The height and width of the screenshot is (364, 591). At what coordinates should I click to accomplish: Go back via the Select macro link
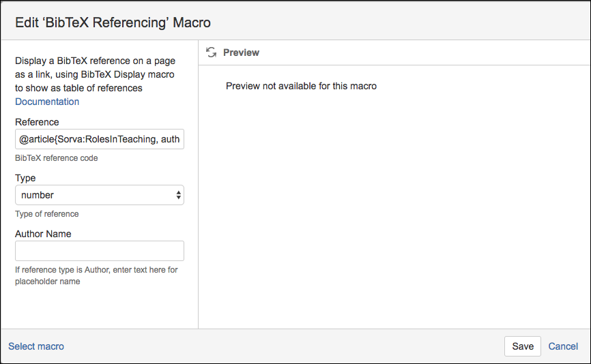36,346
